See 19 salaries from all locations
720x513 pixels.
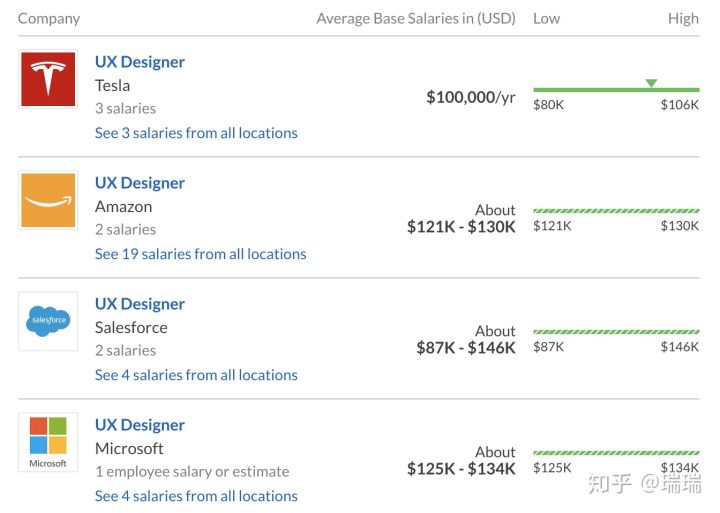pyautogui.click(x=200, y=254)
